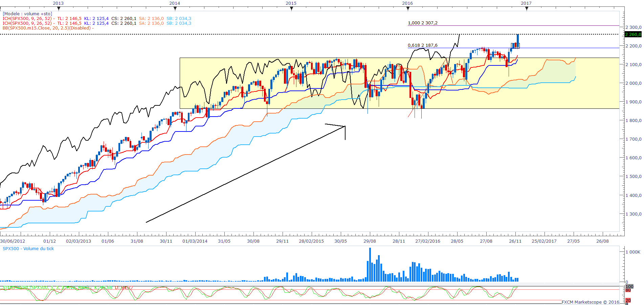Click the 2 200,0 price axis label
644x305 pixels.
pyautogui.click(x=634, y=46)
